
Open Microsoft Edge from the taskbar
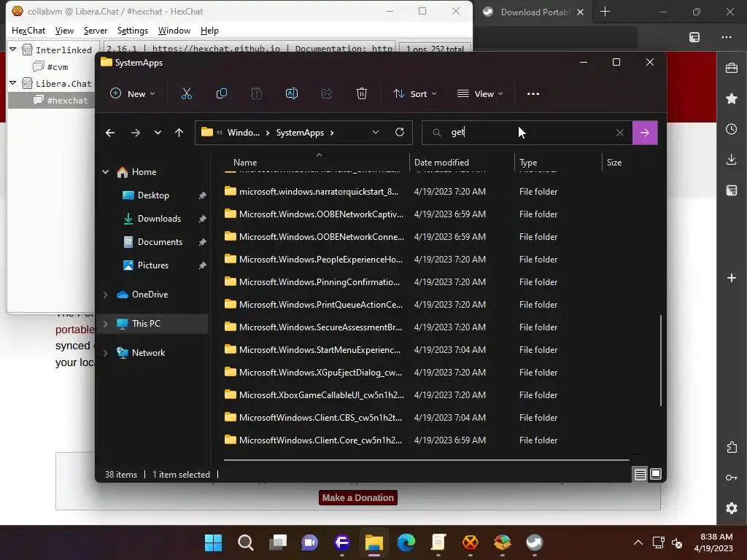pyautogui.click(x=406, y=542)
